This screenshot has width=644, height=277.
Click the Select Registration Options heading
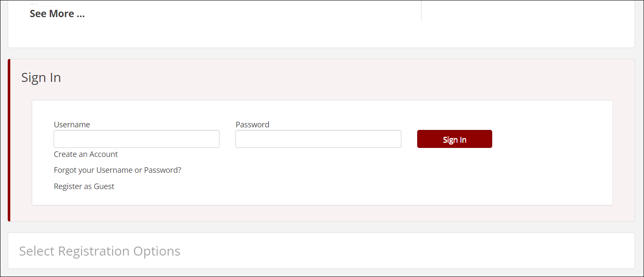tap(99, 251)
